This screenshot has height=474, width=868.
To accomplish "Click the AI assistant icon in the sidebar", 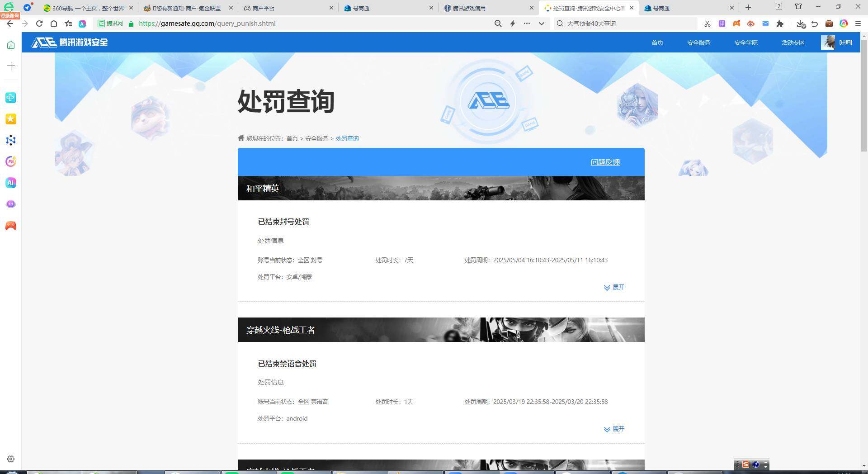I will click(x=10, y=183).
